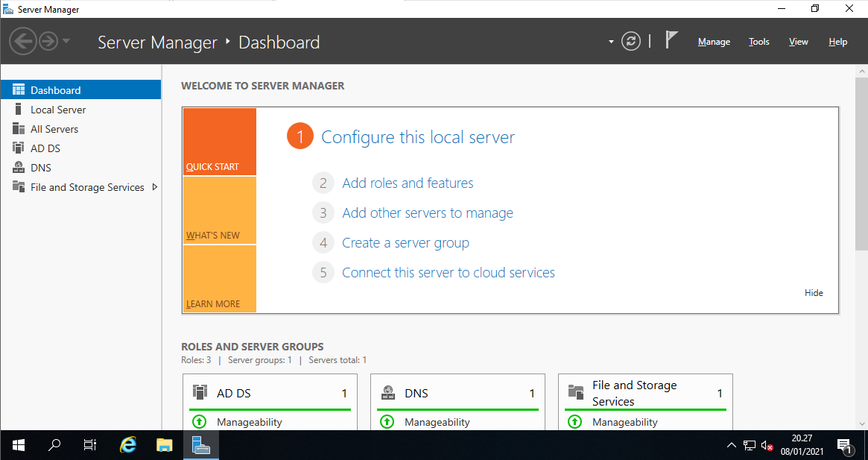
Task: Select DNS in the navigation pane
Action: (x=42, y=167)
